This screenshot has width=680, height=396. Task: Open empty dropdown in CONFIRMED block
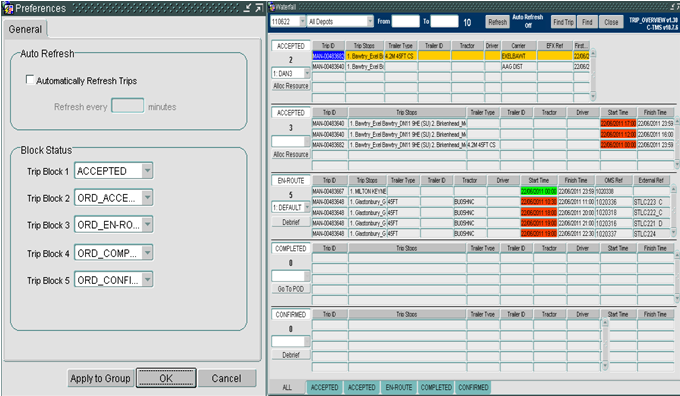point(307,342)
